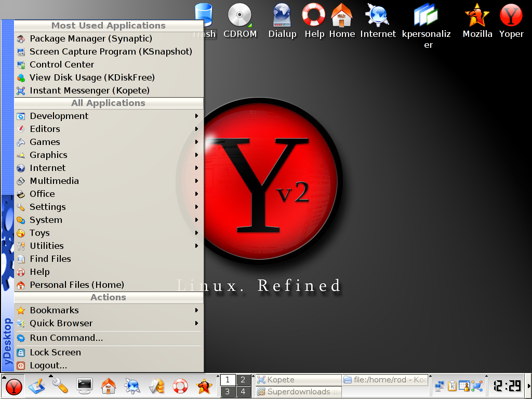This screenshot has width=532, height=399.
Task: Launch the Mozilla star icon in the panel
Action: [204, 386]
